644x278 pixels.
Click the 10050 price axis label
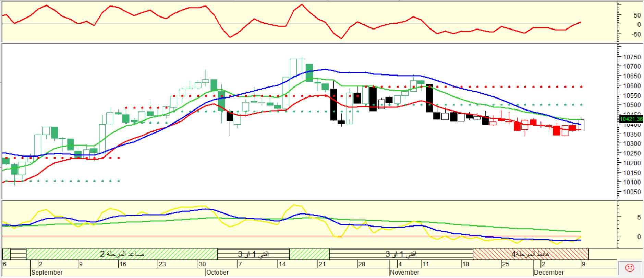(632, 192)
